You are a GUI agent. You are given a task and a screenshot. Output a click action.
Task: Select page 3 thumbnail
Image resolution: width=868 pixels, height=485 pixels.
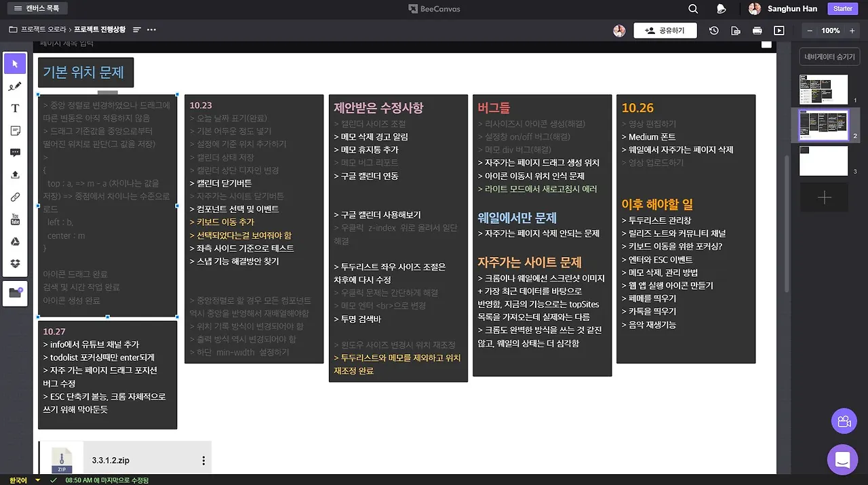pyautogui.click(x=824, y=161)
